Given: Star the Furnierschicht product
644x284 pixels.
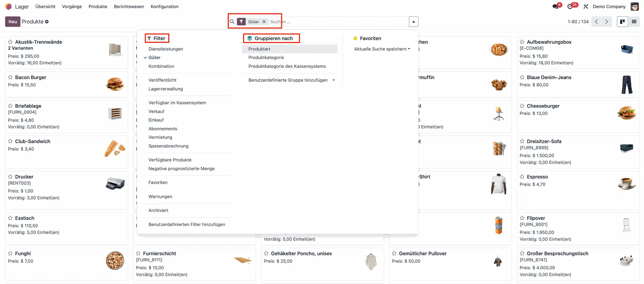Looking at the screenshot, I should pyautogui.click(x=138, y=253).
